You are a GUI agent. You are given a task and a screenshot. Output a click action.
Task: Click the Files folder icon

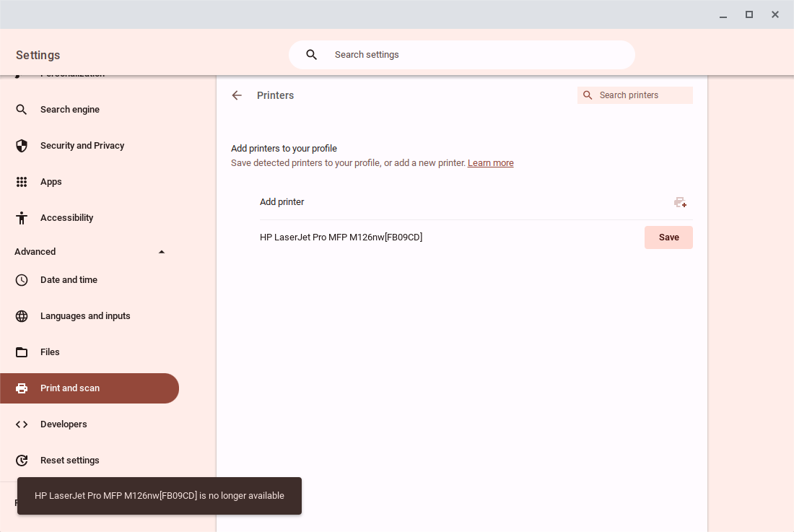point(21,352)
